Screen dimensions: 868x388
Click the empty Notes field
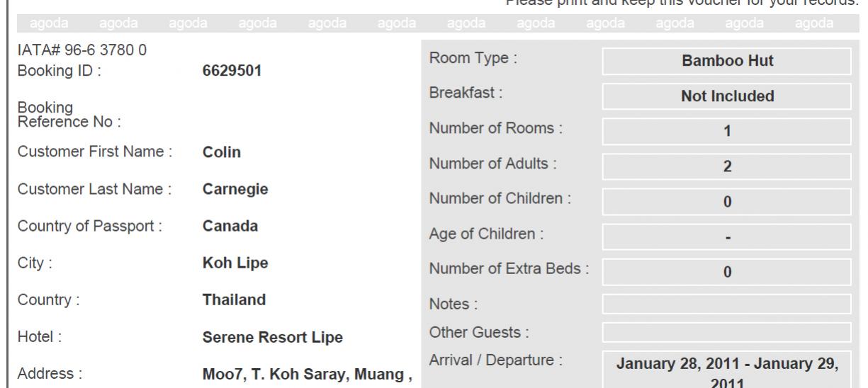point(726,304)
